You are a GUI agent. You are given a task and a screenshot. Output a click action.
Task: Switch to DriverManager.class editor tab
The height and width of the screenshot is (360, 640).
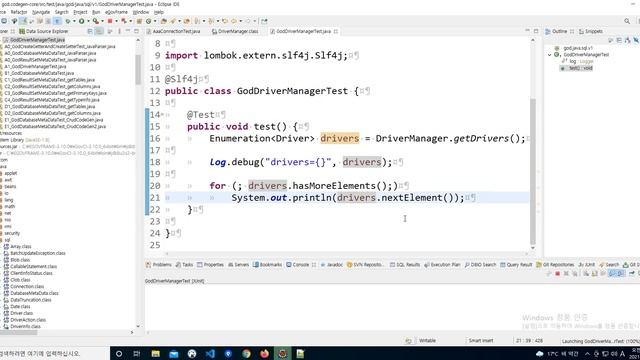click(235, 31)
